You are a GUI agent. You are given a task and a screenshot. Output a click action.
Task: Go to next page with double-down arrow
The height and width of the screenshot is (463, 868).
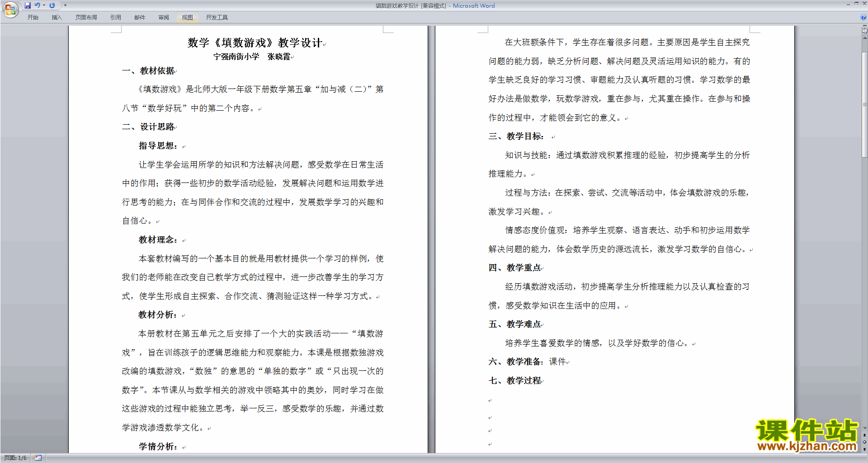(x=864, y=449)
